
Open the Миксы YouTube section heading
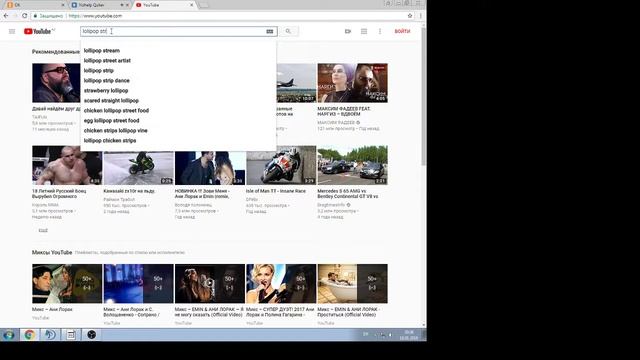[52, 253]
